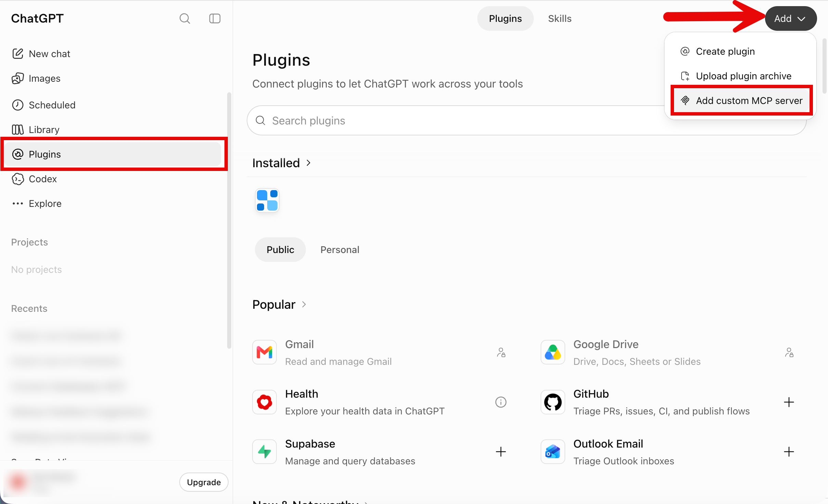Click the Upgrade button

pos(204,482)
